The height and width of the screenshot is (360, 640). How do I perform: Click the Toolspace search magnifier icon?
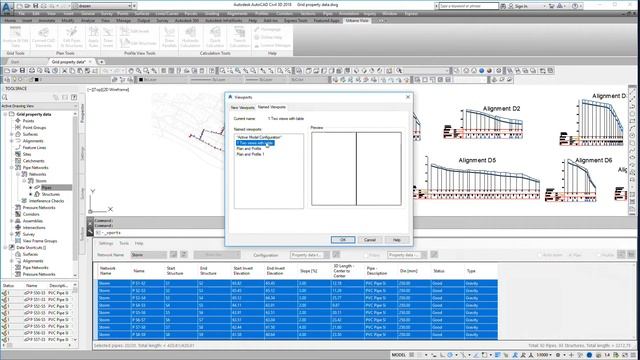(x=5, y=98)
